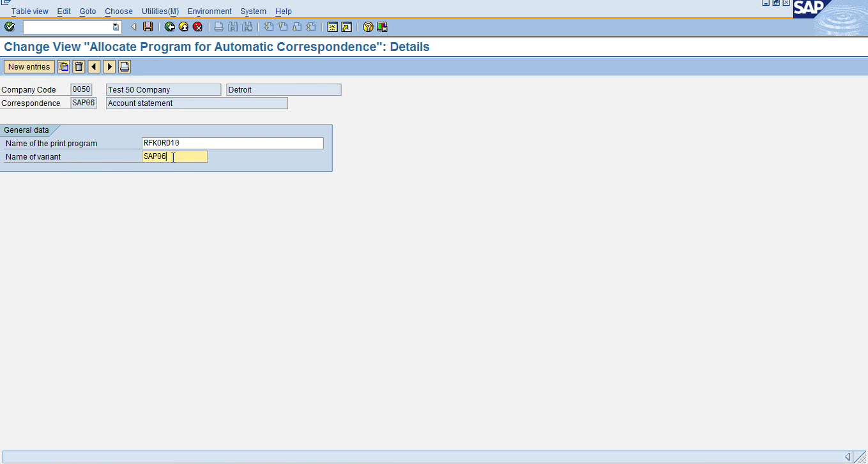Click the print icon in application toolbar
The height and width of the screenshot is (464, 868).
point(125,66)
